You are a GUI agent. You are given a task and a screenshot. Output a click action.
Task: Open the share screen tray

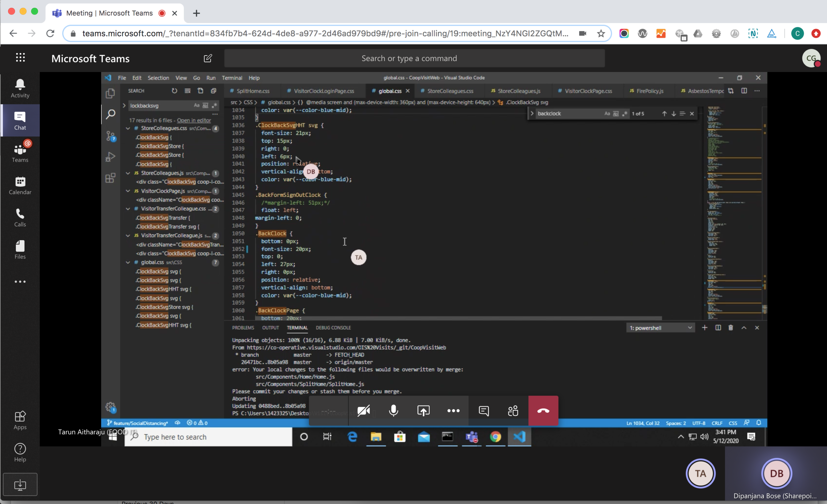click(x=423, y=411)
